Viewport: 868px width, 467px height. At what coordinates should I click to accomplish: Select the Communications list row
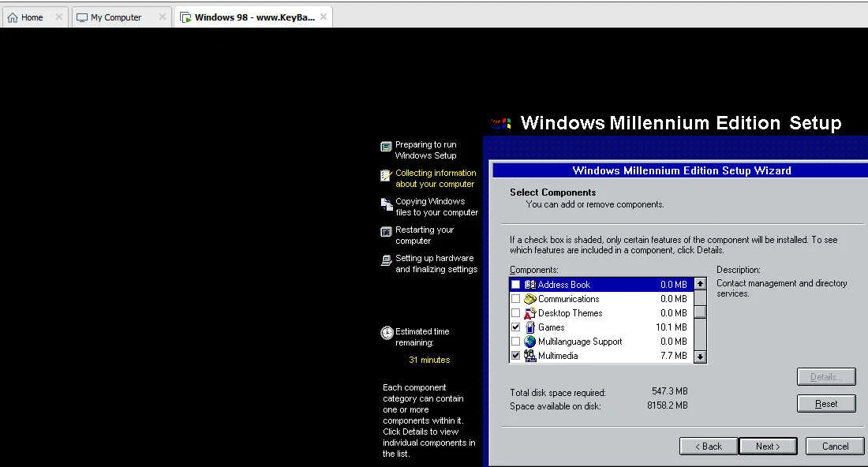(x=601, y=299)
